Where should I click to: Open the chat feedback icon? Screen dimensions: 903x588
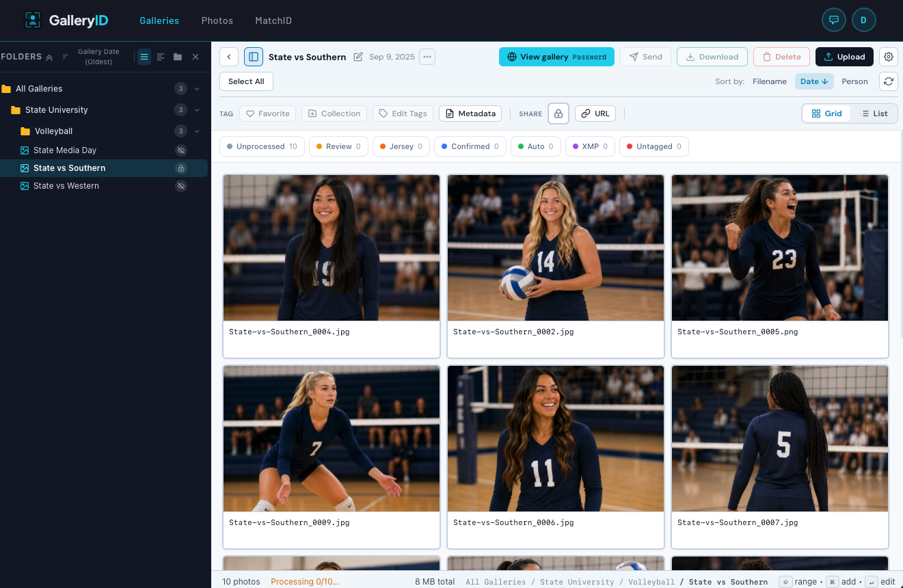(x=833, y=21)
